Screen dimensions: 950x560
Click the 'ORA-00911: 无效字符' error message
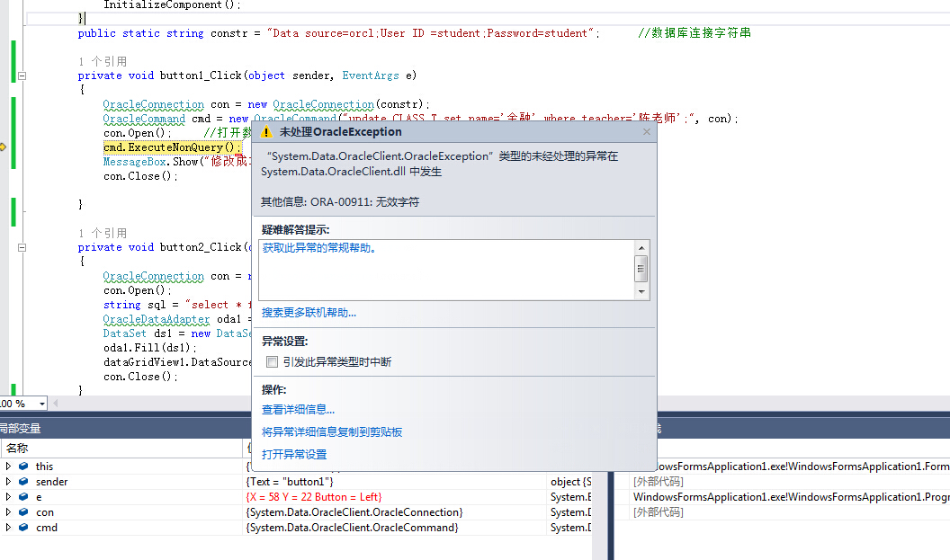point(364,202)
